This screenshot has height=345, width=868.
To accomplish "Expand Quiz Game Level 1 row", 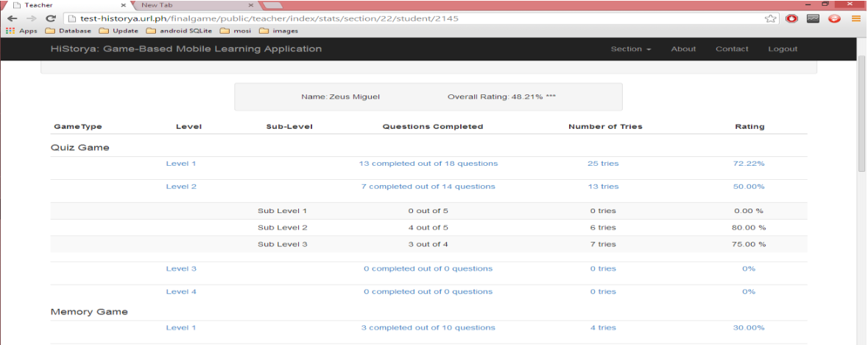I will (181, 164).
